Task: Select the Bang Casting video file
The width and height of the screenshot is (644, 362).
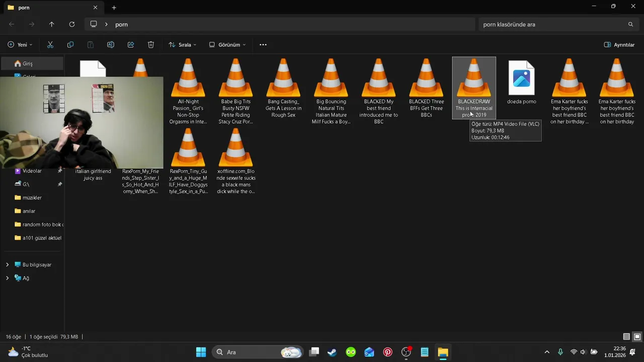Action: point(283,88)
